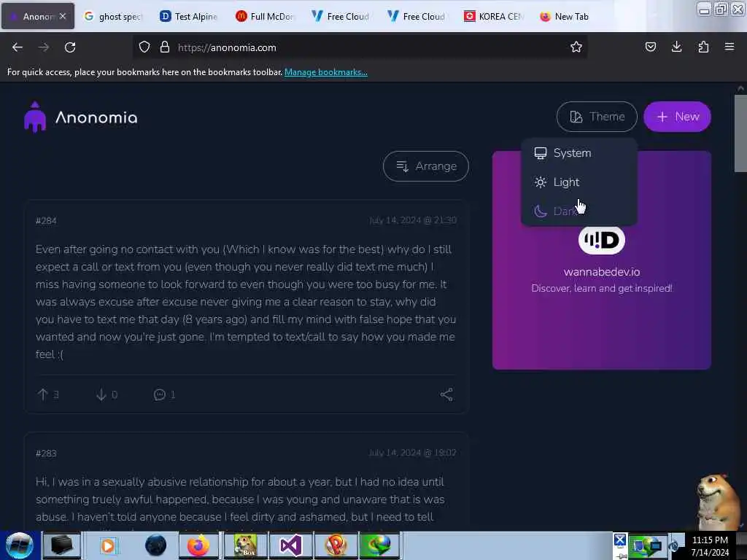Switch to the ghost spec Google tab
The image size is (747, 560).
[x=115, y=16]
